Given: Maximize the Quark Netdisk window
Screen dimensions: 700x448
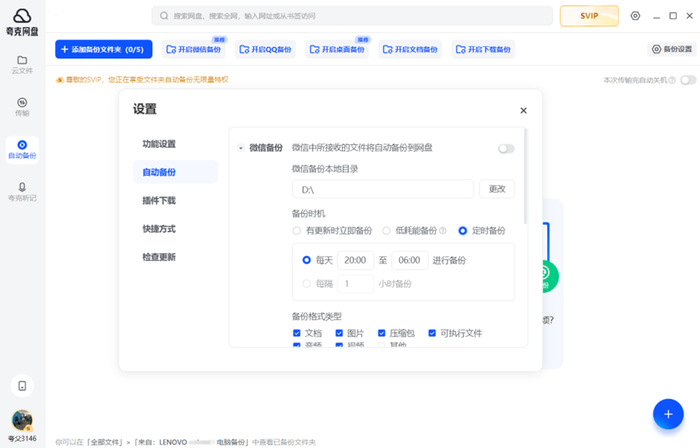Looking at the screenshot, I should click(673, 16).
